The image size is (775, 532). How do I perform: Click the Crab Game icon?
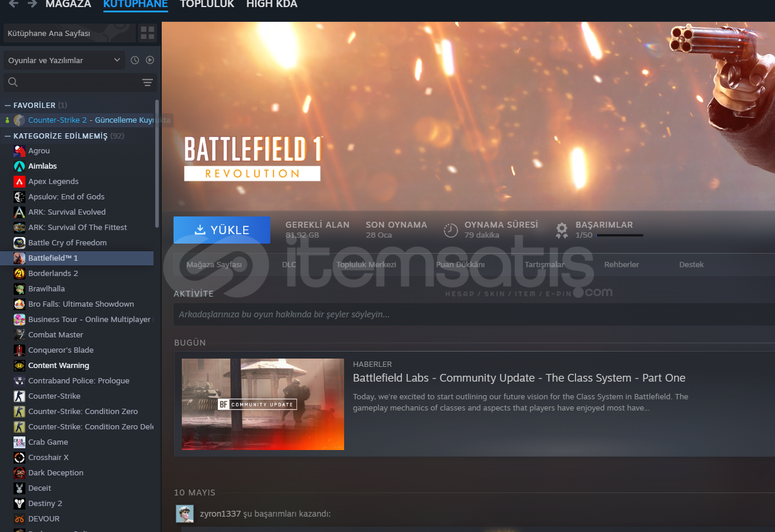[x=19, y=442]
